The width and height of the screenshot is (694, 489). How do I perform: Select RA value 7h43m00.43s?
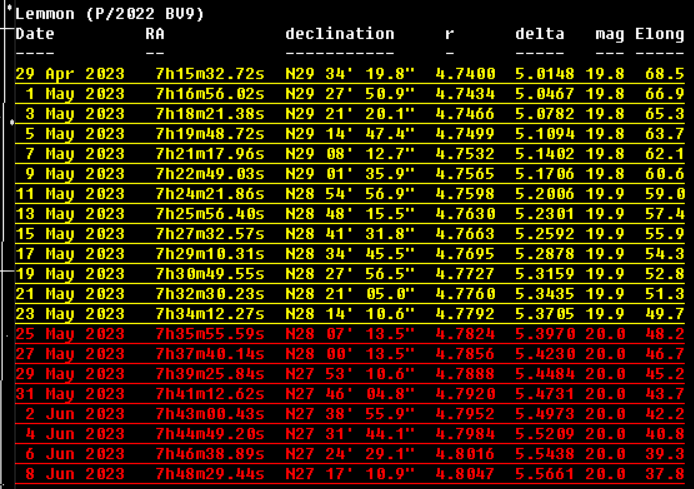click(210, 413)
